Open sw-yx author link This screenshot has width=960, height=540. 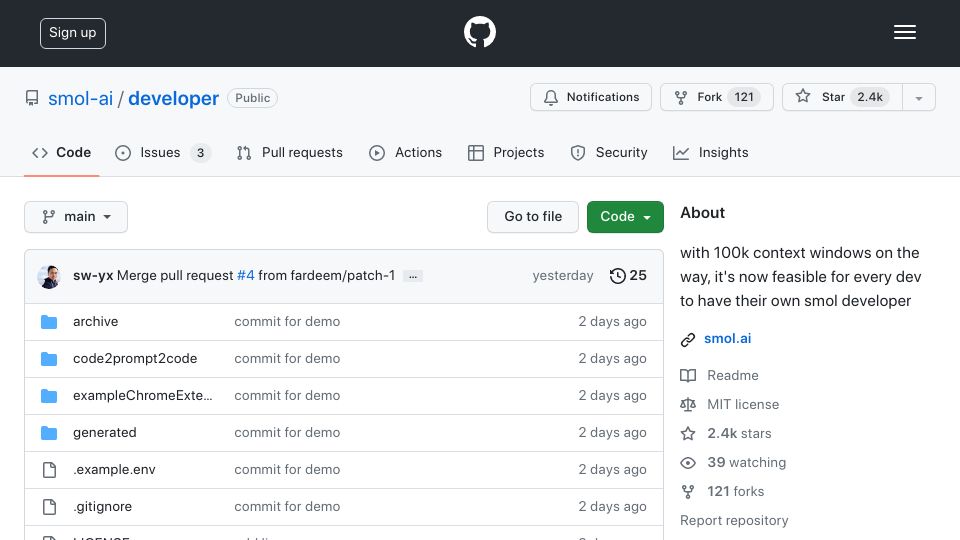[93, 276]
